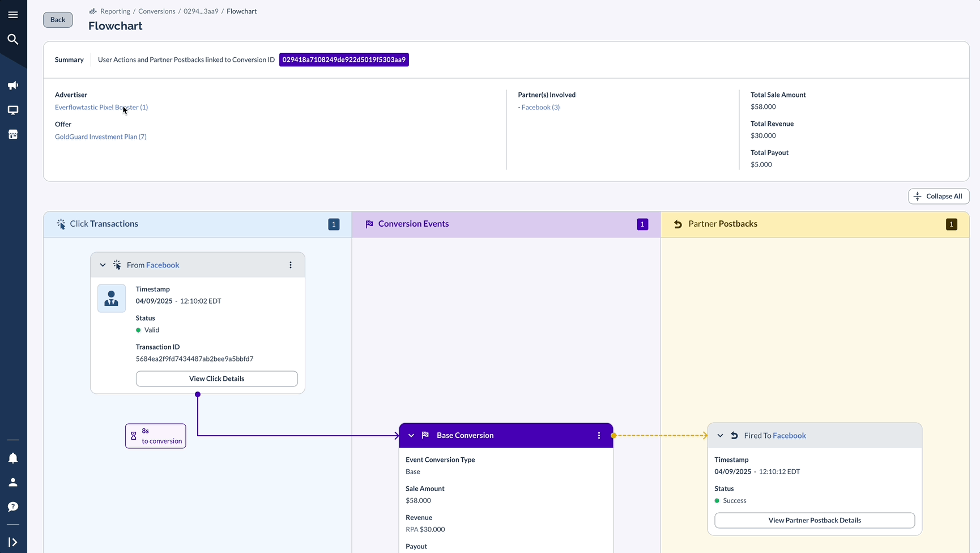Click the user avatar in the click card
The image size is (980, 553).
tap(112, 298)
